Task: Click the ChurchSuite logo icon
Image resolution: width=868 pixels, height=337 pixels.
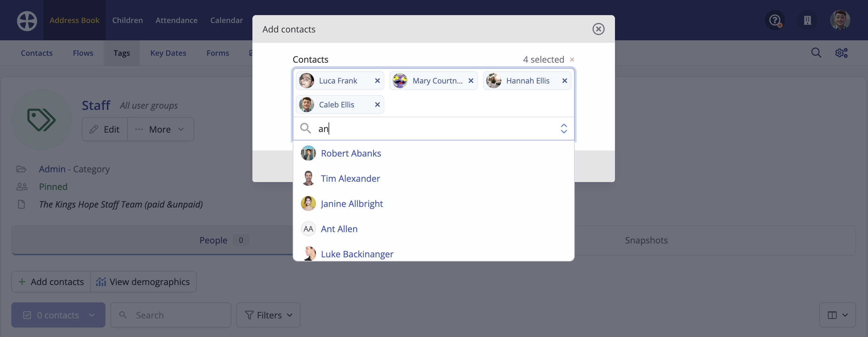Action: pyautogui.click(x=27, y=20)
